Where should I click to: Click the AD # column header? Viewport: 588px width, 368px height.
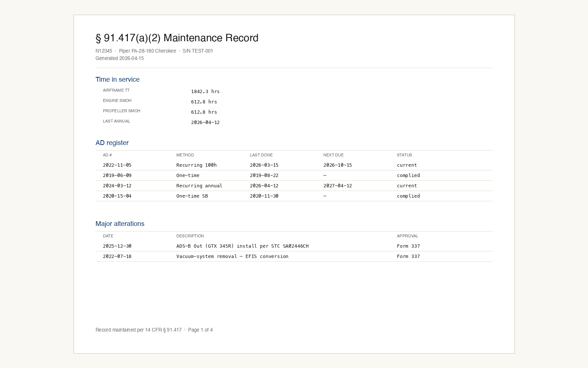click(x=107, y=155)
